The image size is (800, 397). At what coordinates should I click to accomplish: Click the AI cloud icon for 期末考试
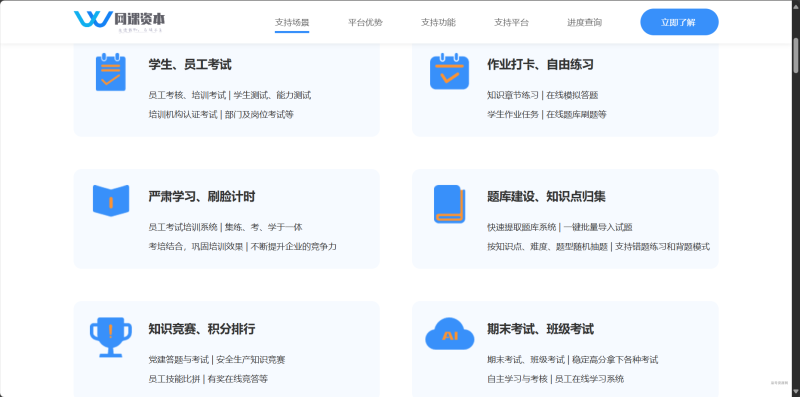click(x=449, y=334)
